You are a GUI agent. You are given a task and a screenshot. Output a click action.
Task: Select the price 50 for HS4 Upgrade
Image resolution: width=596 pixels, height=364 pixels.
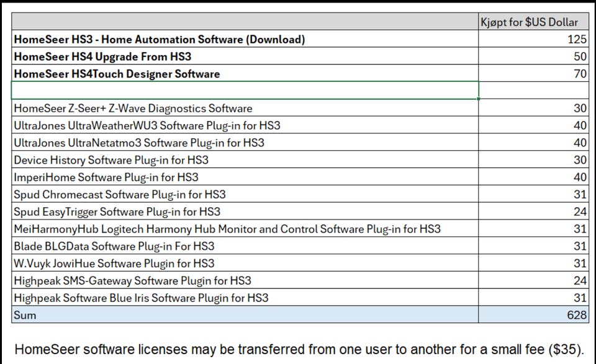(533, 56)
